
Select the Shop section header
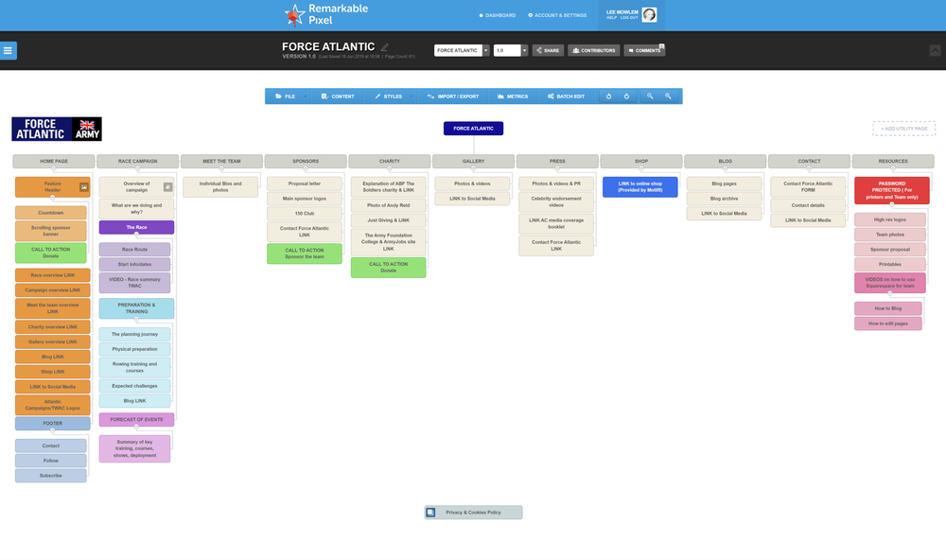[641, 161]
